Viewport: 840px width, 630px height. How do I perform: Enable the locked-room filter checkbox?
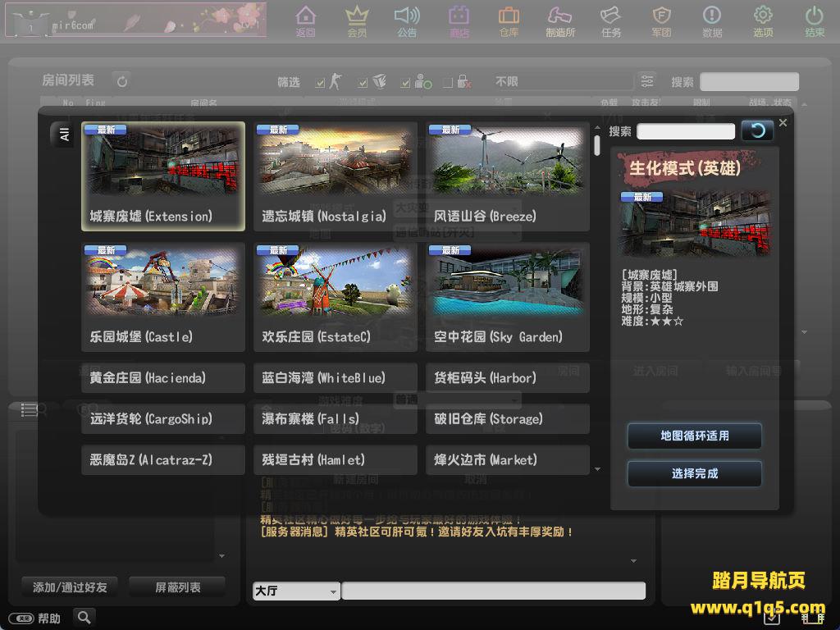[447, 82]
